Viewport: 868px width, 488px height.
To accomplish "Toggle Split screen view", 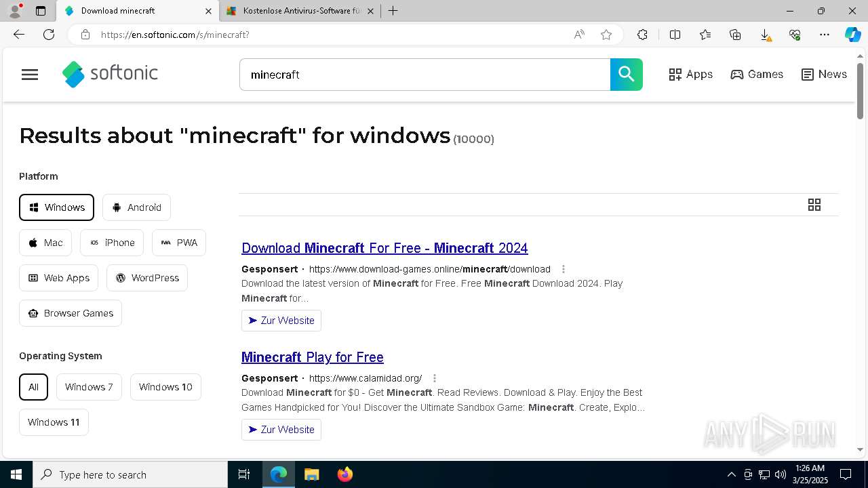I will pyautogui.click(x=675, y=35).
